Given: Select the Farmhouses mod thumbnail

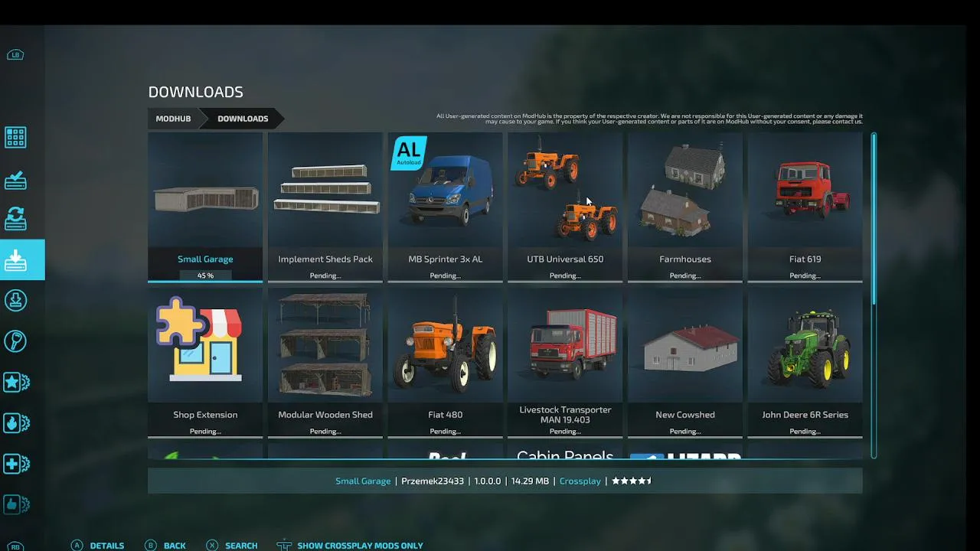Looking at the screenshot, I should (685, 190).
